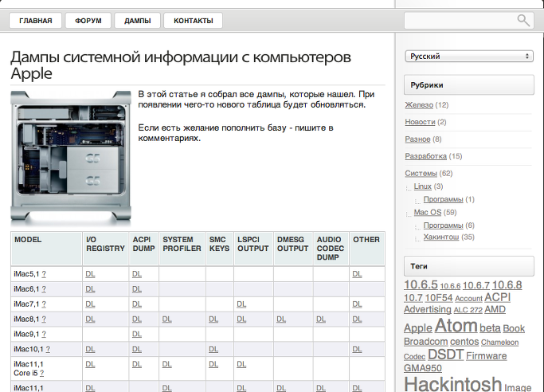Click the search magnifier icon
The height and width of the screenshot is (392, 544).
tap(523, 21)
